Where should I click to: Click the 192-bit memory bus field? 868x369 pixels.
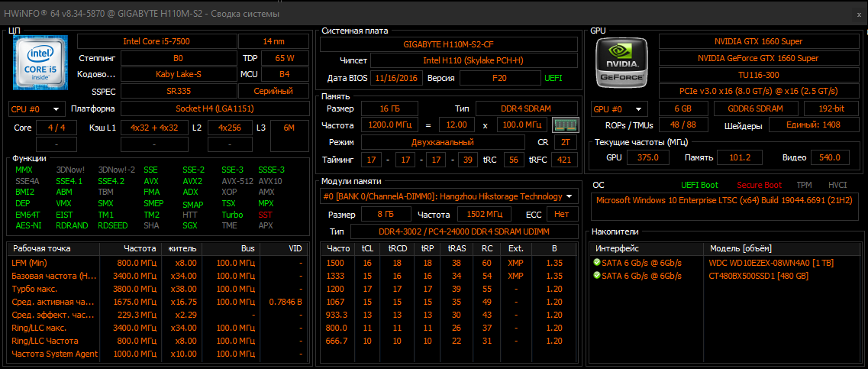pos(831,108)
